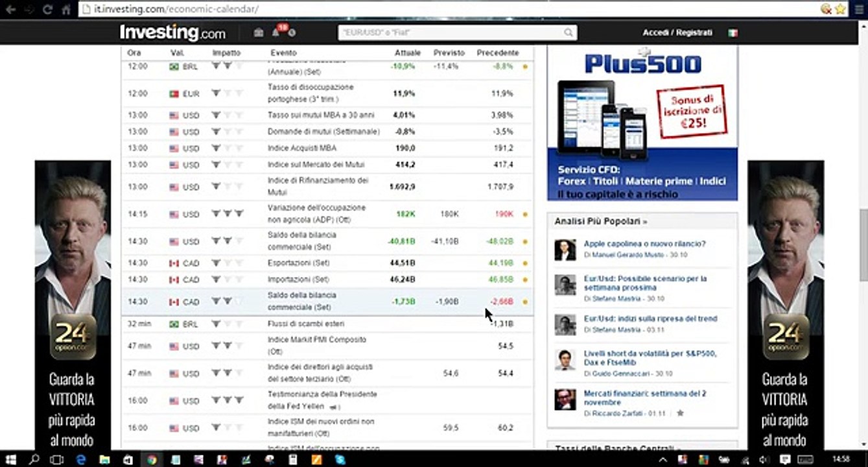The width and height of the screenshot is (868, 467).
Task: Click the left 24option advertisement banner
Action: (x=73, y=305)
